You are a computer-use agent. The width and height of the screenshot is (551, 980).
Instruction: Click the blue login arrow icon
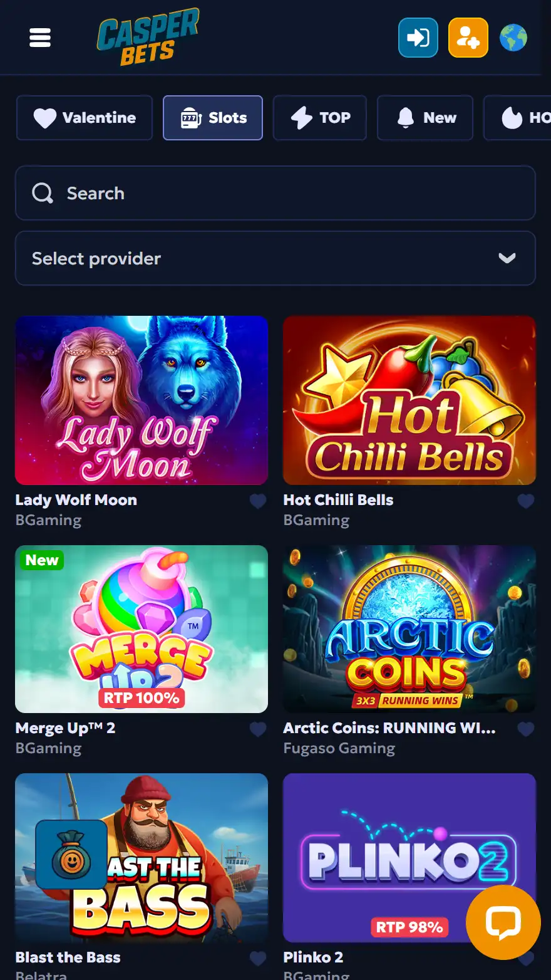point(418,38)
